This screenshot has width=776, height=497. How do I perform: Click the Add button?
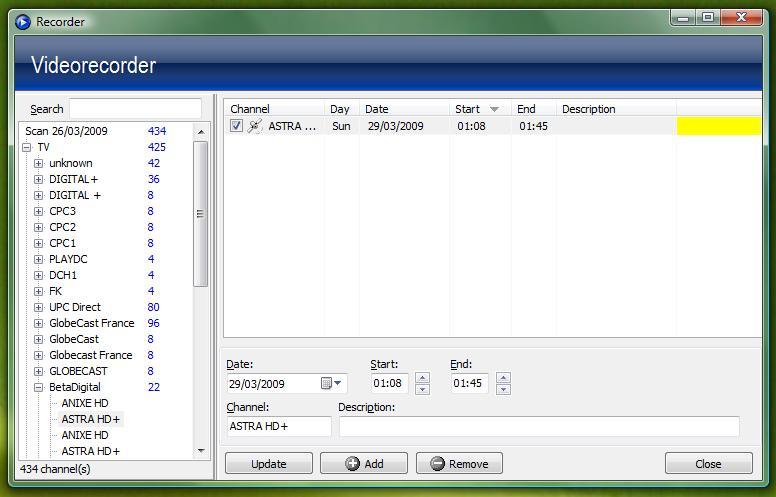[364, 464]
